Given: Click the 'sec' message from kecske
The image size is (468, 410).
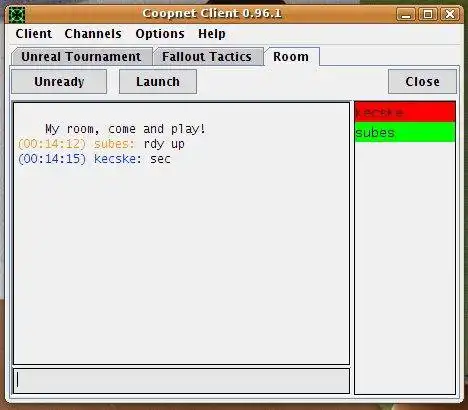Looking at the screenshot, I should click(160, 159).
